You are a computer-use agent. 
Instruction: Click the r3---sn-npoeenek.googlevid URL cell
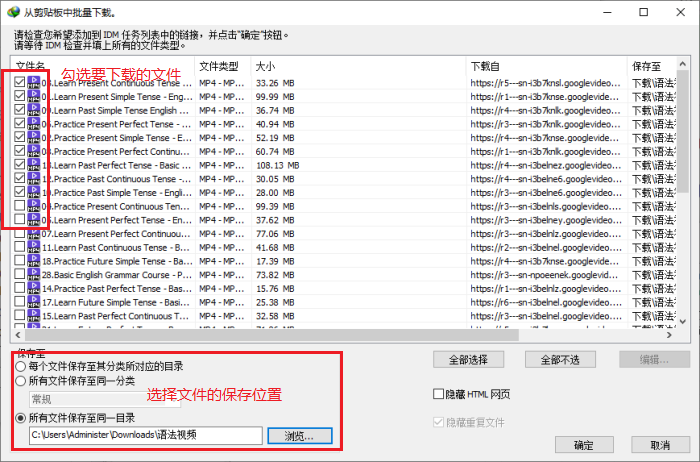(545, 275)
